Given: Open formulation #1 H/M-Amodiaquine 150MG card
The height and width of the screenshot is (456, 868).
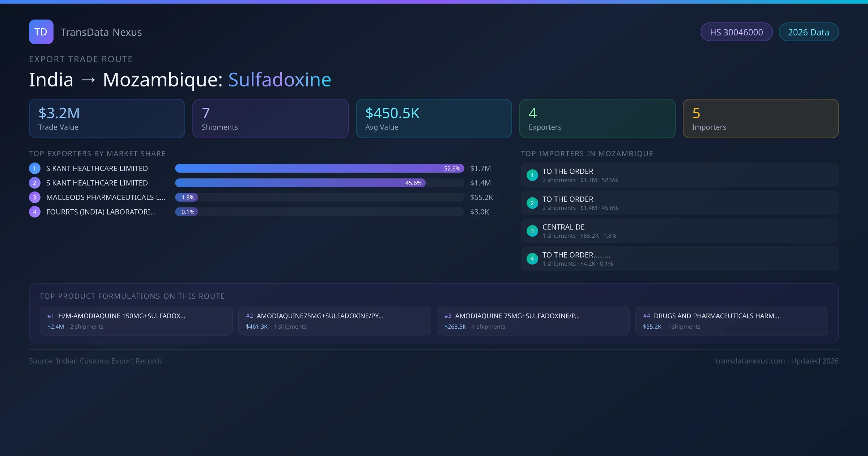Looking at the screenshot, I should coord(136,321).
